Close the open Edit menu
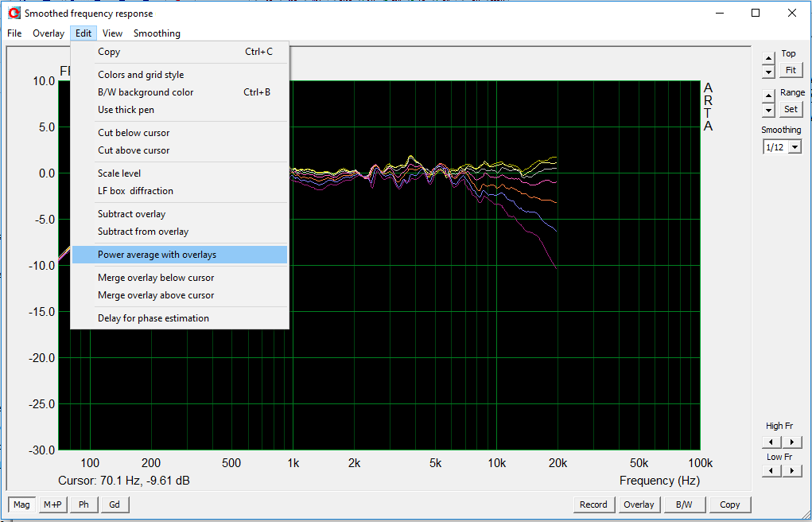 (x=84, y=33)
